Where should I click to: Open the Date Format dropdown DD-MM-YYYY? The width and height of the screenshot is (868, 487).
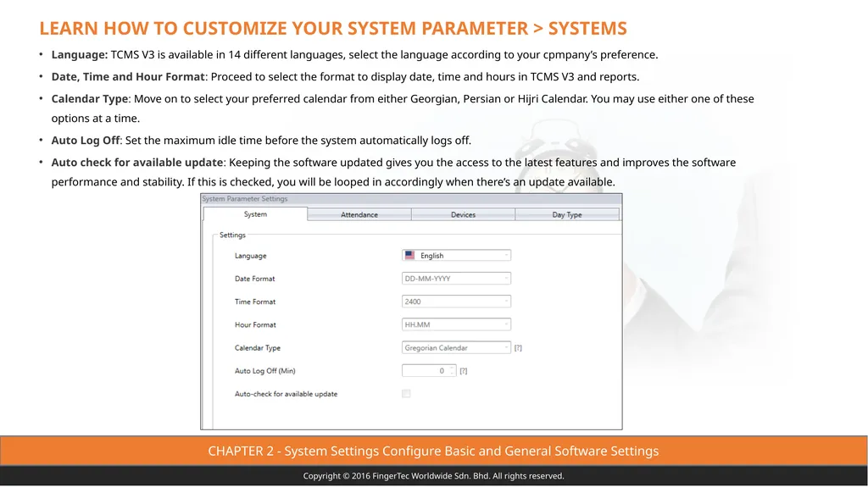pos(456,279)
